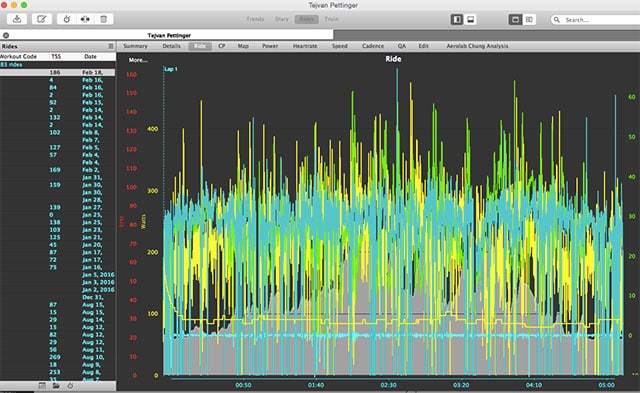Viewport: 640px width, 393px height.
Task: Select the ride with TSS 45 on Jan 20
Action: pos(58,245)
